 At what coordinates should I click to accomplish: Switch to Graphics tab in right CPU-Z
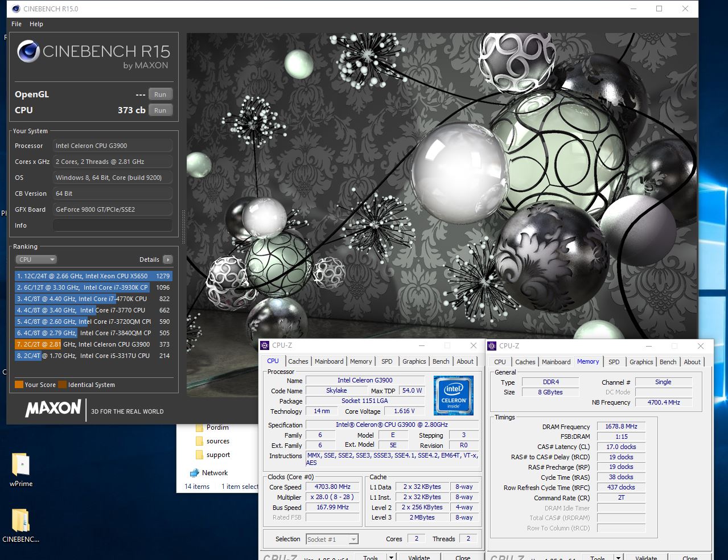(641, 362)
